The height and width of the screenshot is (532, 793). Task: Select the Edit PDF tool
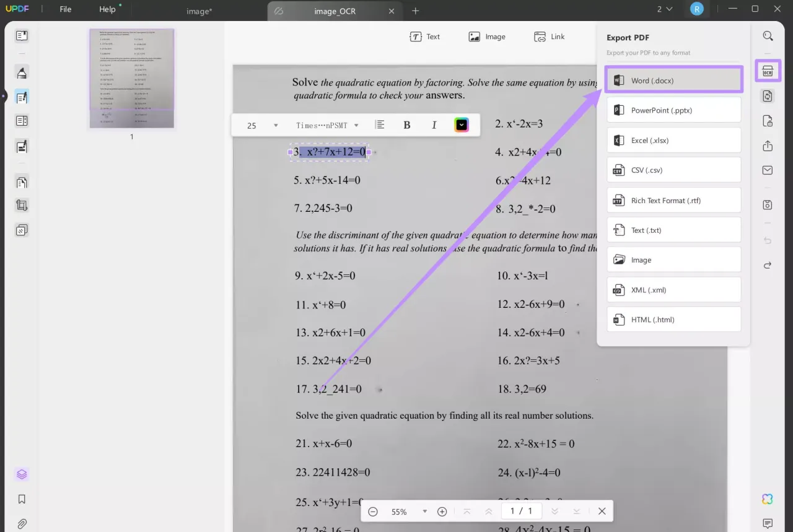pyautogui.click(x=22, y=97)
